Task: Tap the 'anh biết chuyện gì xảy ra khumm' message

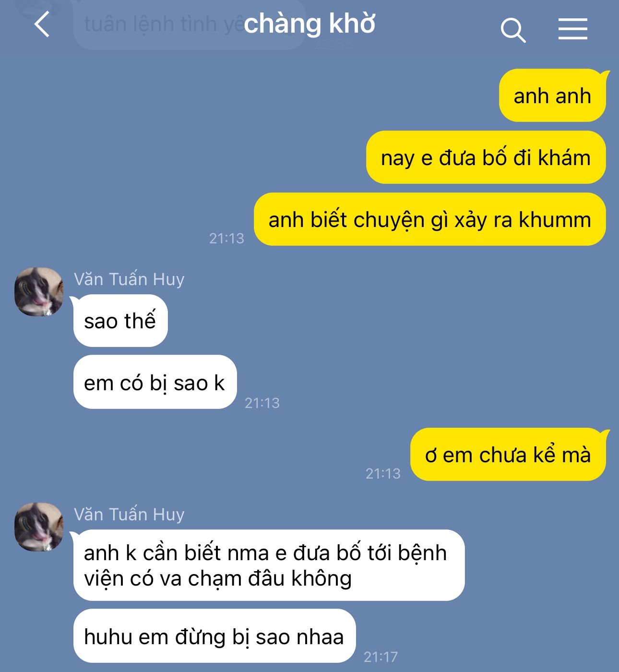Action: [x=429, y=219]
